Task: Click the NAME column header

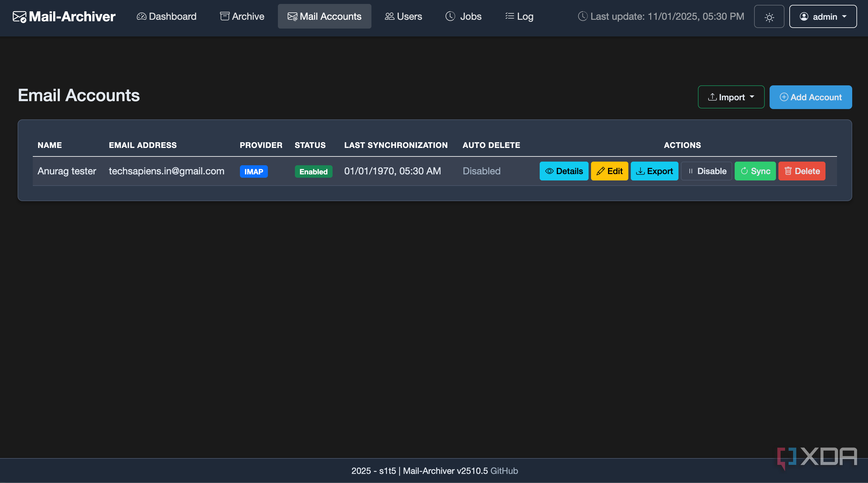Action: coord(50,145)
